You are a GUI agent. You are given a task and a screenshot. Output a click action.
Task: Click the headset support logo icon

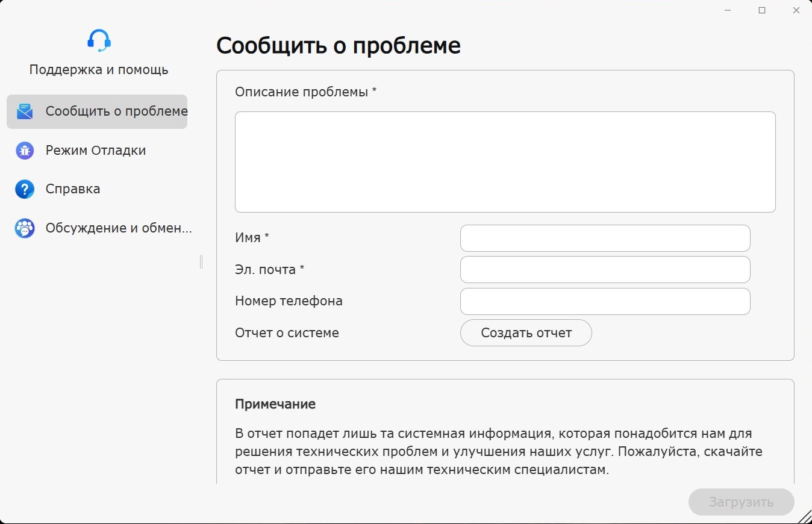pyautogui.click(x=99, y=40)
